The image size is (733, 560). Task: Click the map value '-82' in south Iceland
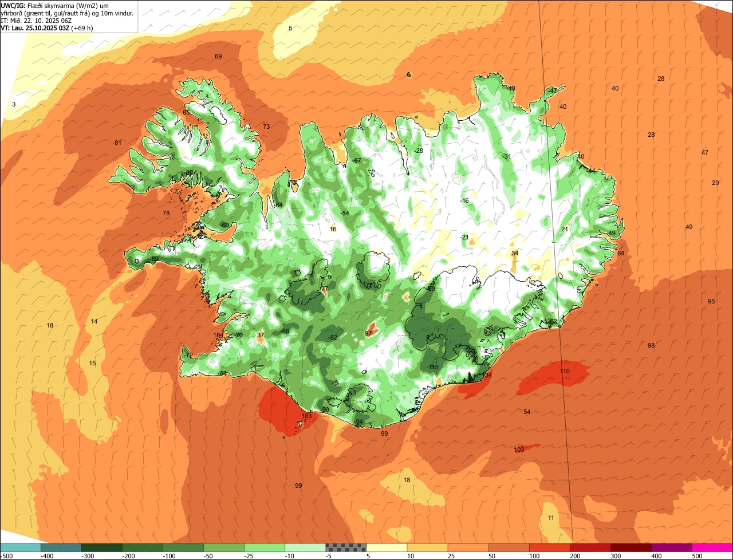click(332, 337)
